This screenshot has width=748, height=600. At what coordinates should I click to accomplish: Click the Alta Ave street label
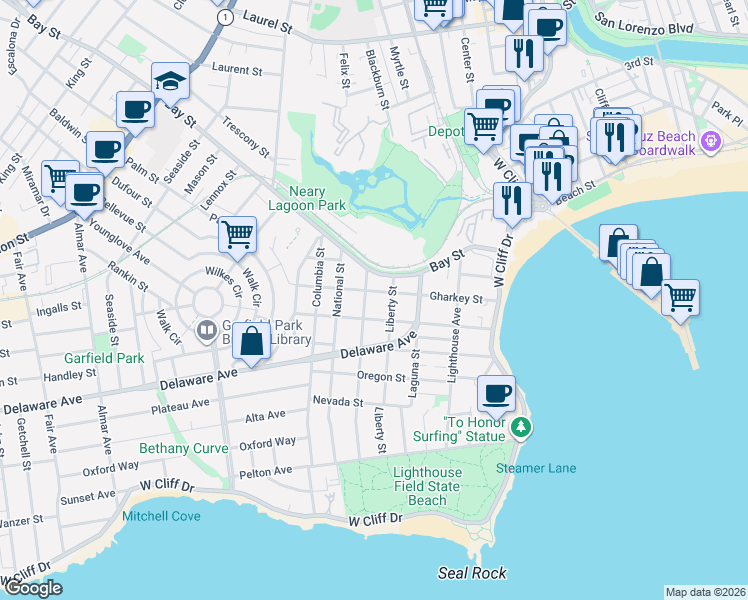[x=265, y=416]
